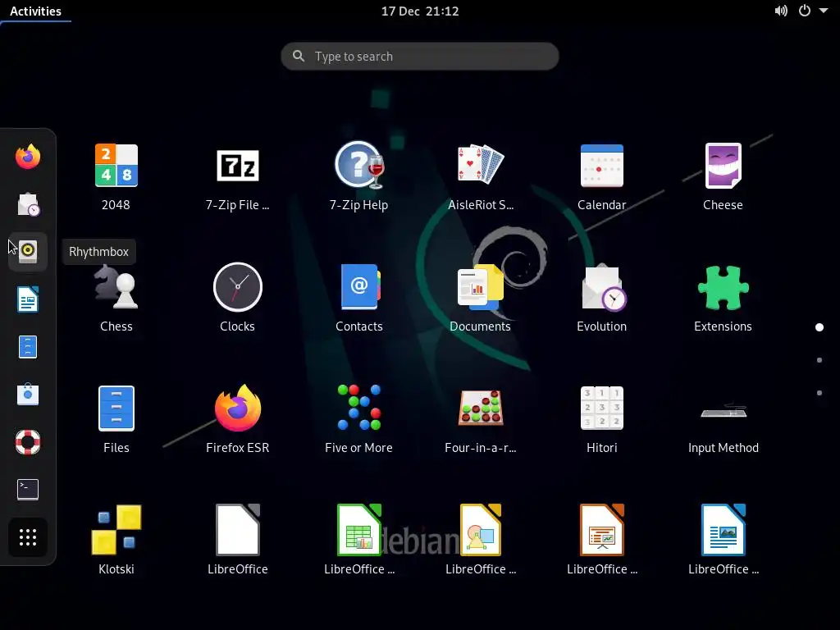The height and width of the screenshot is (630, 840).
Task: Open 7-Zip File Manager
Action: coord(237,166)
